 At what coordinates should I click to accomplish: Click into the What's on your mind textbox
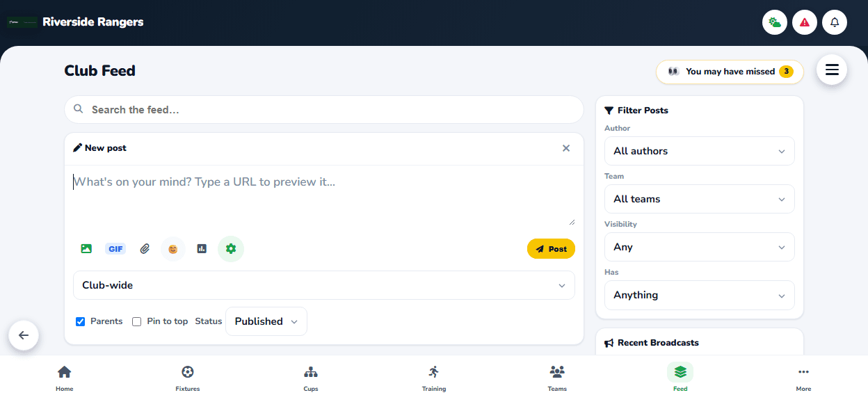(324, 196)
